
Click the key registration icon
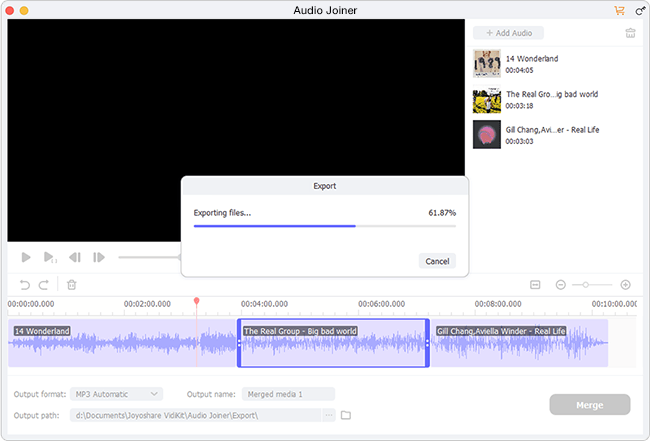(x=640, y=10)
